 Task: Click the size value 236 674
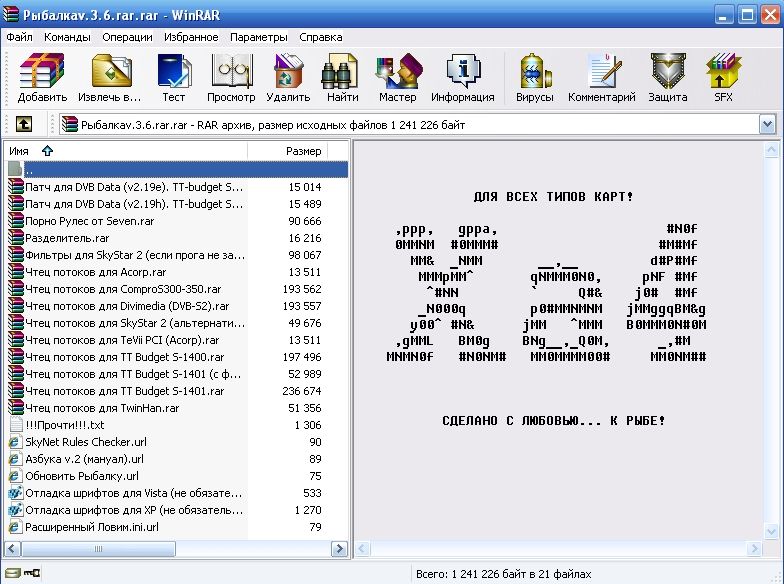302,390
